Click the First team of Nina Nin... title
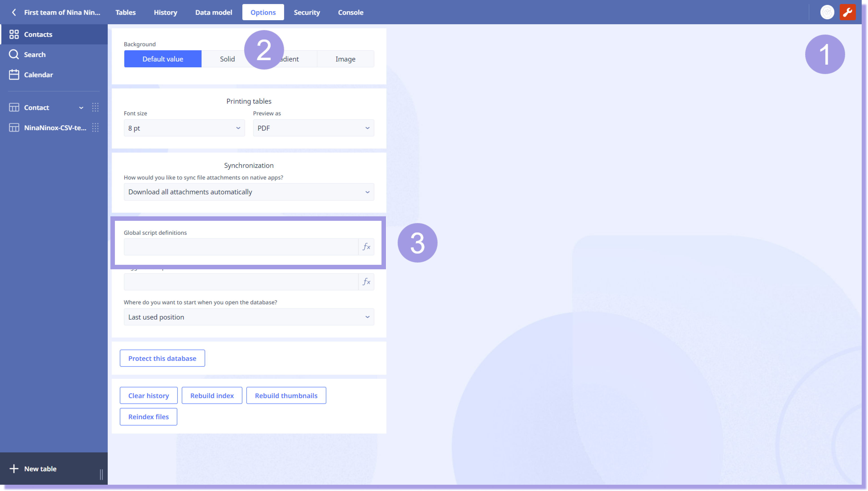 tap(62, 13)
